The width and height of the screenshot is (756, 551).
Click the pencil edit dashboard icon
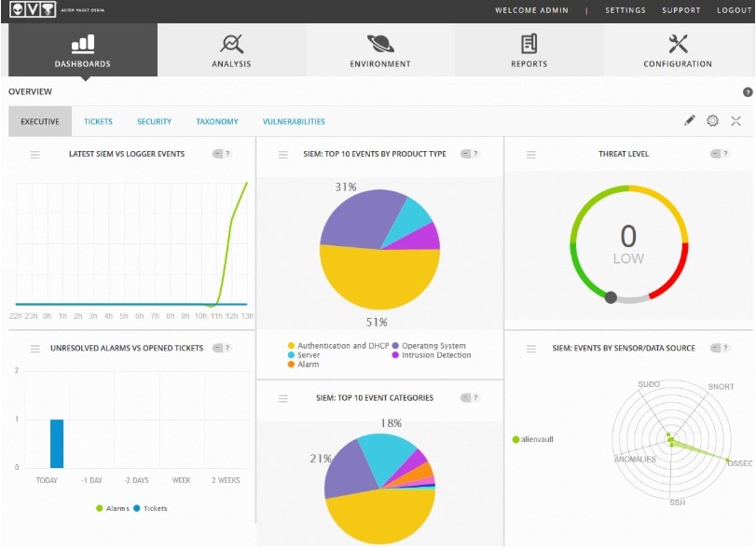point(690,121)
